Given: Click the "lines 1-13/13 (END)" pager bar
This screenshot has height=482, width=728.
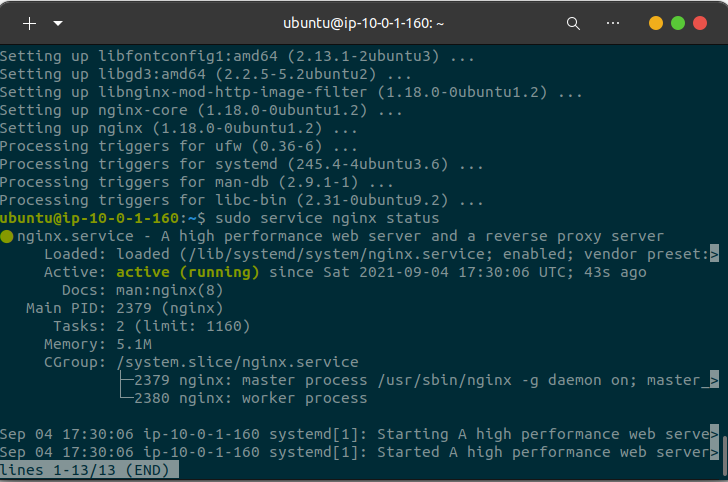Looking at the screenshot, I should click(x=89, y=470).
